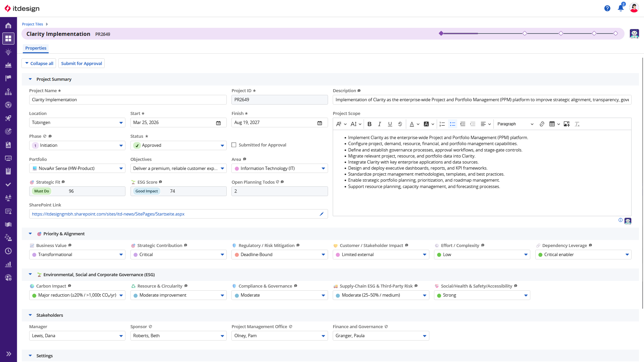Open the Objectives dropdown
Image resolution: width=644 pixels, height=362 pixels.
[x=178, y=168]
